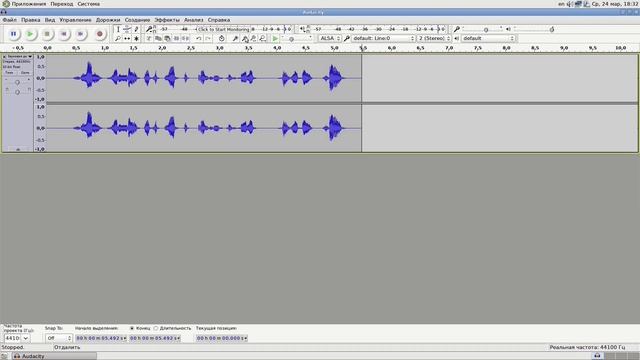The image size is (640, 360).
Task: Open the Управление menu
Action: point(75,20)
